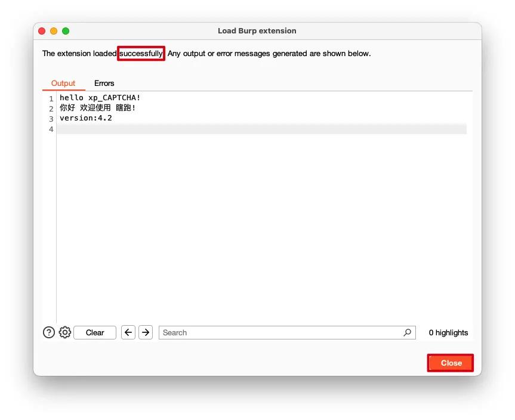515x420 pixels.
Task: Open the help question mark icon
Action: (x=49, y=332)
